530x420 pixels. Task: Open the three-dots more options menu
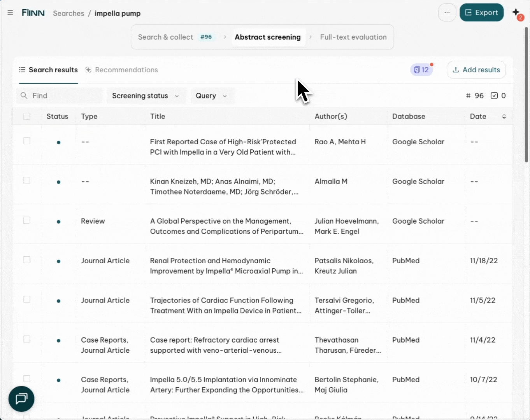tap(447, 12)
